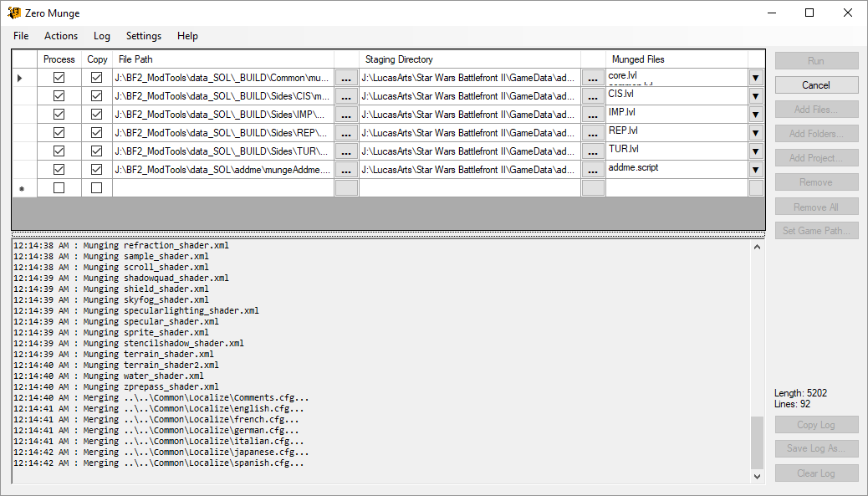Browse staging directory for core.lvl row

click(593, 78)
